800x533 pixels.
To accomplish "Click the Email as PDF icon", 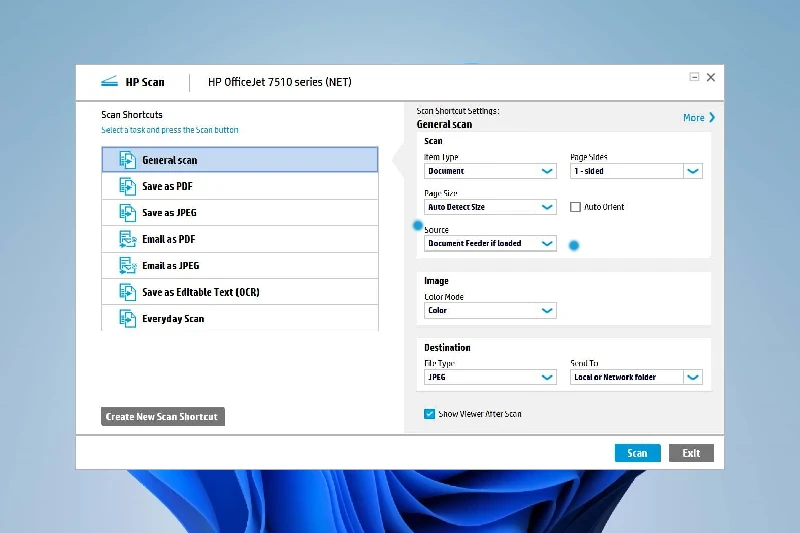I will click(127, 239).
